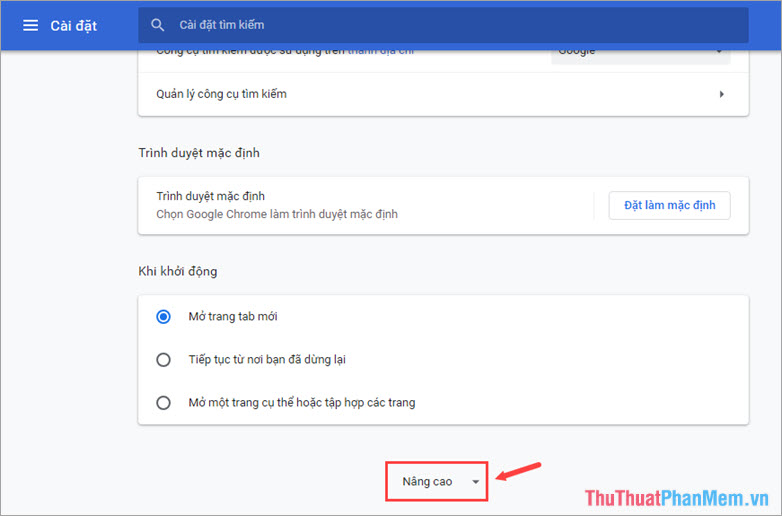Open the Google search engine dropdown

(x=640, y=56)
